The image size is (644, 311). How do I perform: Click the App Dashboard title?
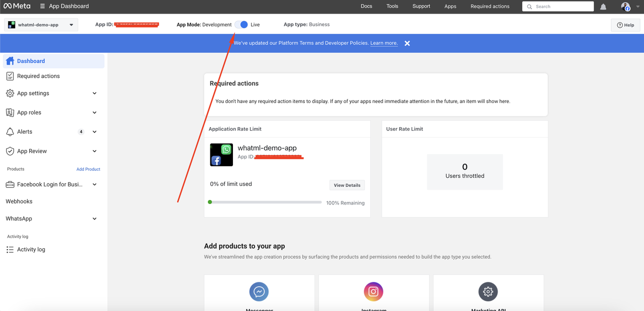69,6
